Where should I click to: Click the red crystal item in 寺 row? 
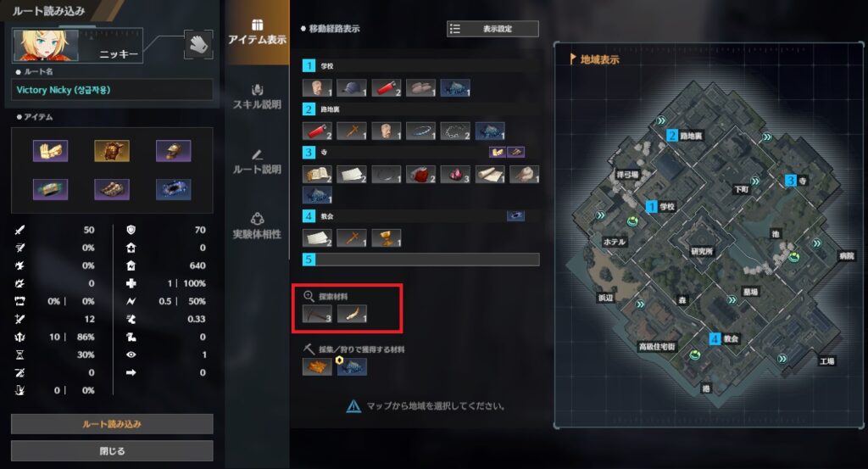tap(455, 175)
